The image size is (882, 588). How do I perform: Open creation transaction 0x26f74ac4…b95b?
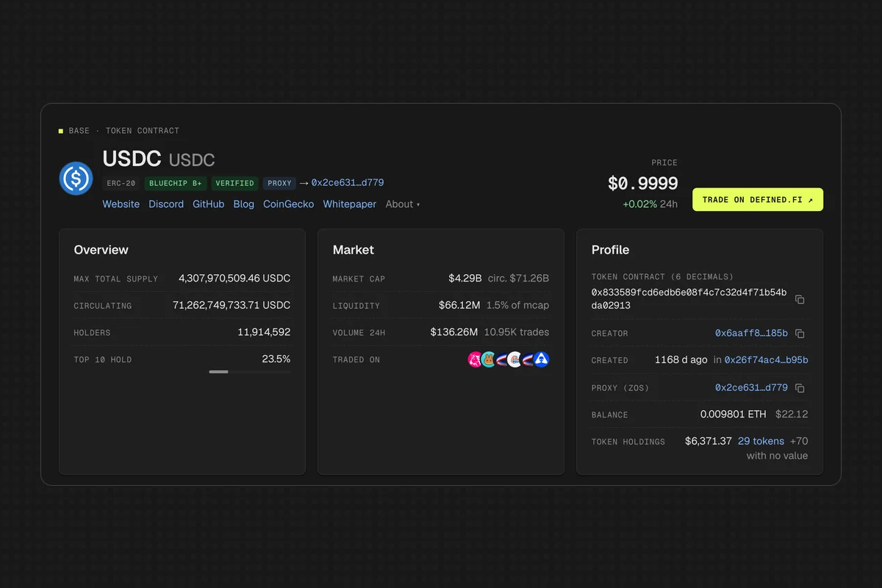pos(767,360)
